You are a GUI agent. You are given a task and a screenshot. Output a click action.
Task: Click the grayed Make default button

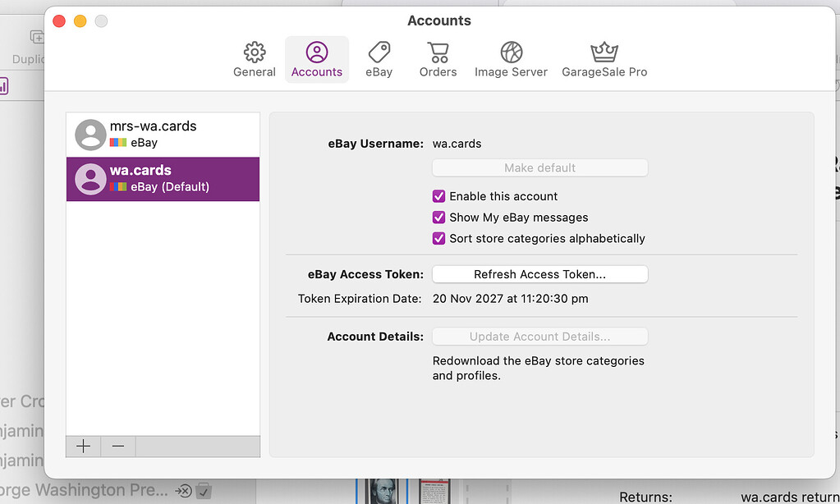point(540,167)
